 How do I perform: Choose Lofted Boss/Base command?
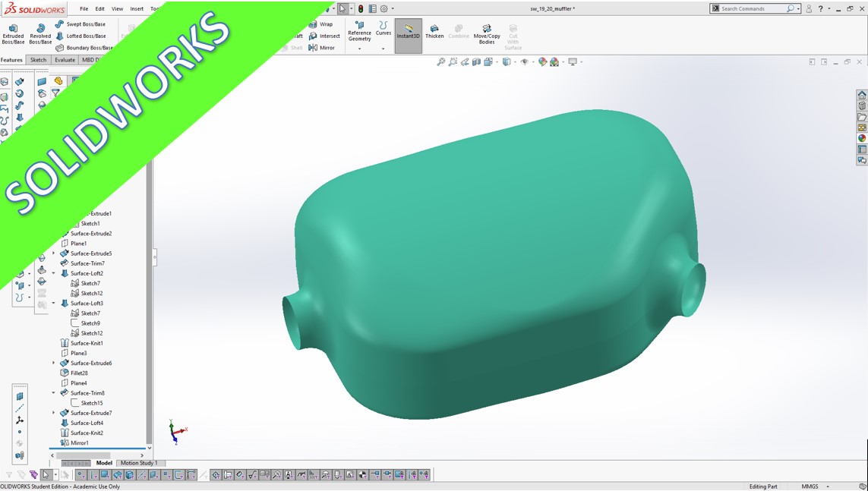point(80,36)
